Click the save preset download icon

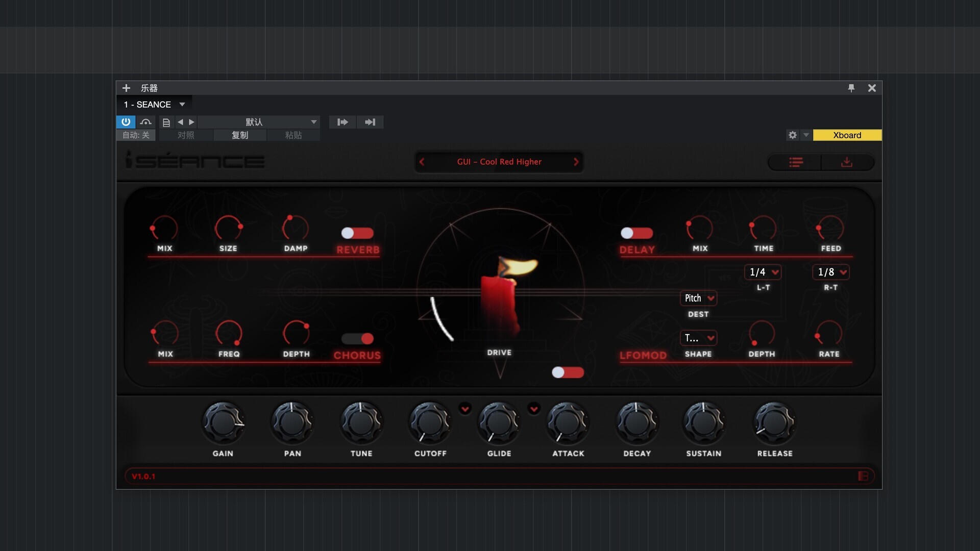[846, 162]
